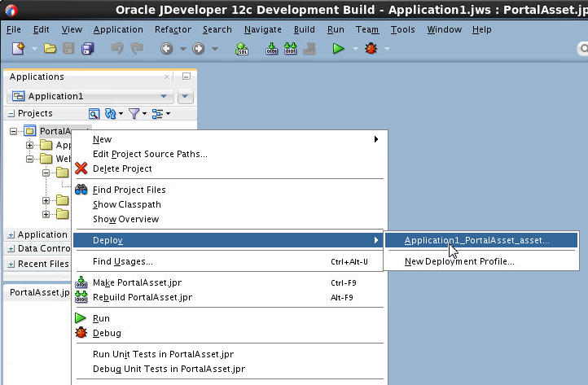Minimize the Applications panel
Screen dimensions: 588x385
pyautogui.click(x=186, y=77)
